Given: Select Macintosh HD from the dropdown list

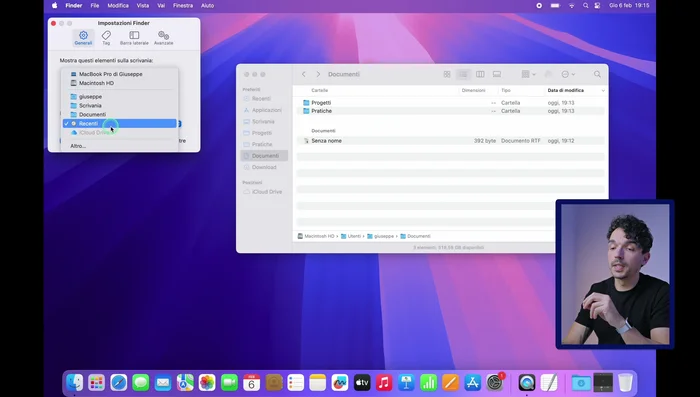Looking at the screenshot, I should point(120,83).
